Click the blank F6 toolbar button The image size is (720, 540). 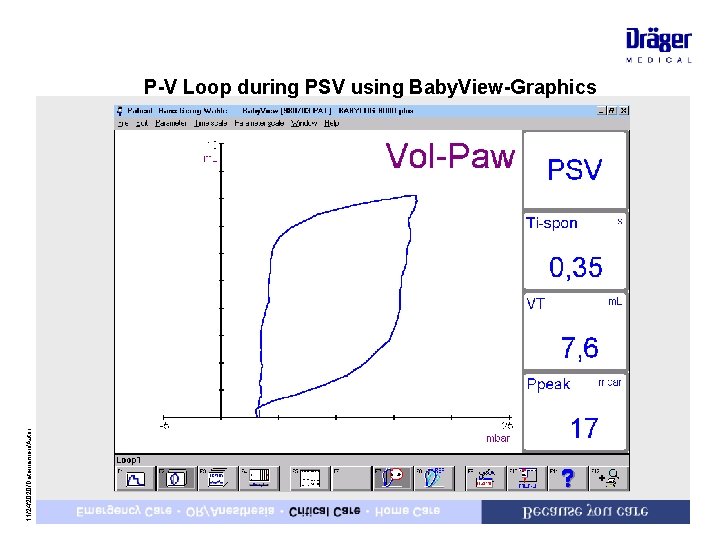(x=351, y=478)
